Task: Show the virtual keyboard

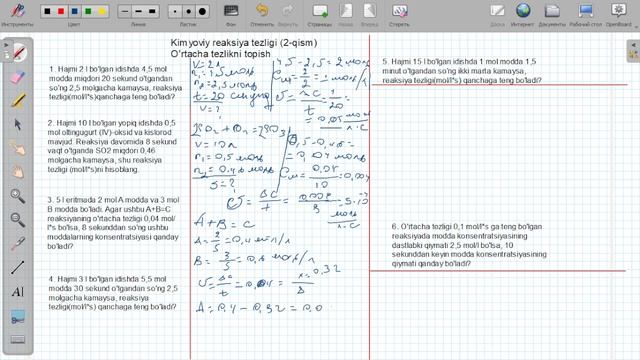Action: (x=18, y=340)
